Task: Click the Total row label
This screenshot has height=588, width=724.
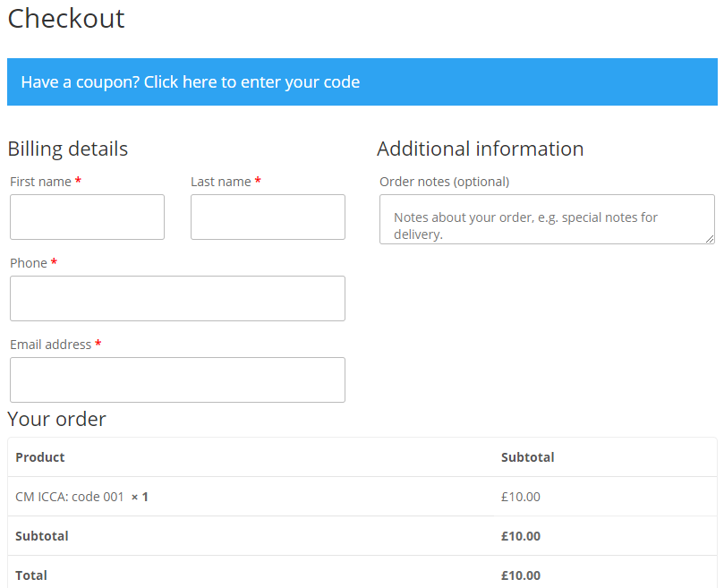Action: click(x=31, y=575)
